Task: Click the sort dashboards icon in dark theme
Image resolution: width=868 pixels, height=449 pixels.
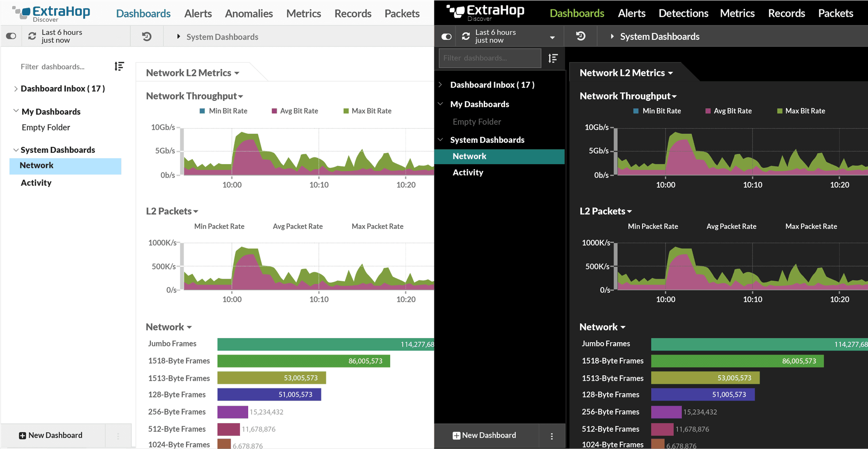Action: [x=553, y=58]
